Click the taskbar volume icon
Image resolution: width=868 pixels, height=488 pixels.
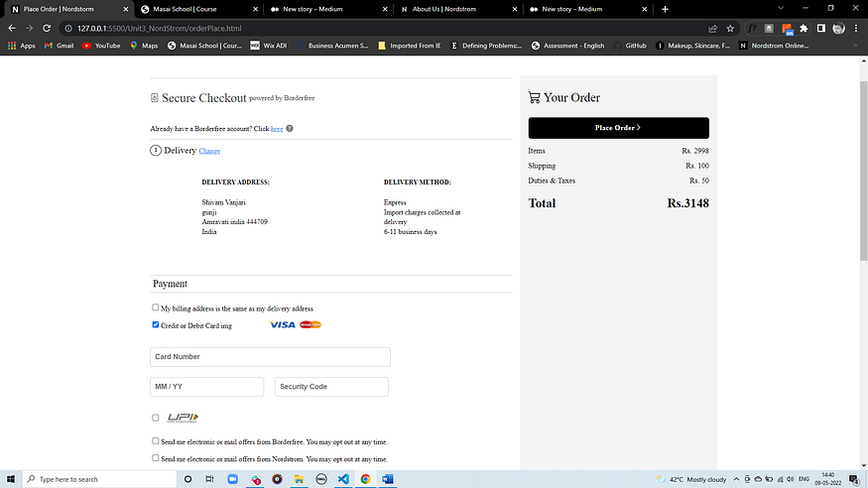(x=790, y=479)
